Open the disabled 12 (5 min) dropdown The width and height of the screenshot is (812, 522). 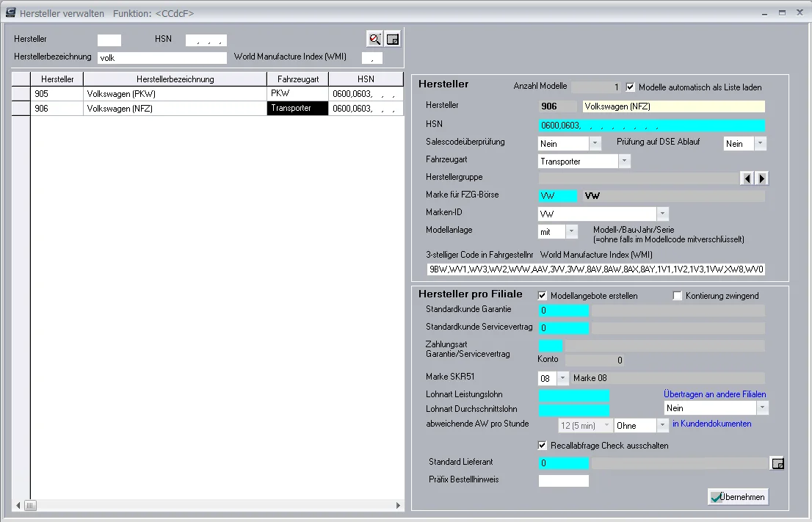click(607, 426)
